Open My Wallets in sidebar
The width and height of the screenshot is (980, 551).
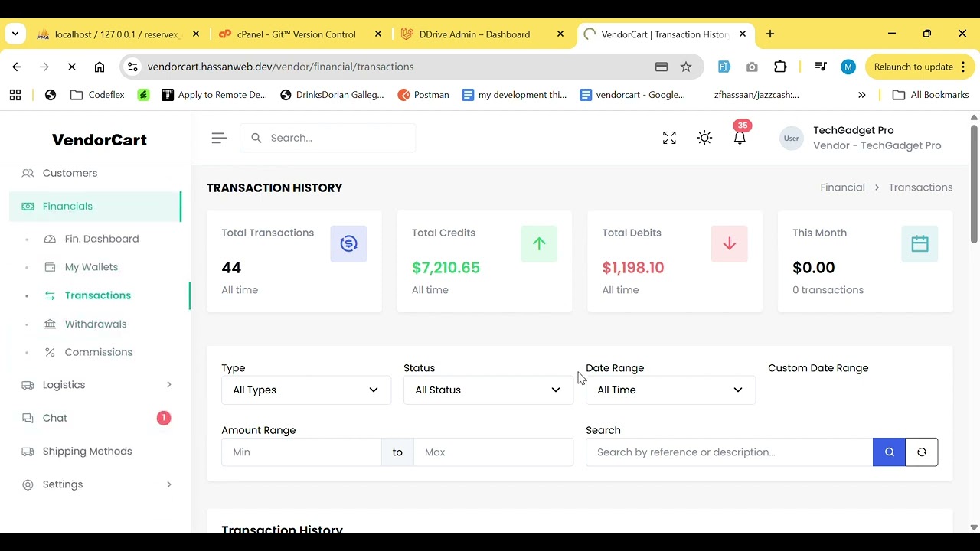(x=91, y=267)
